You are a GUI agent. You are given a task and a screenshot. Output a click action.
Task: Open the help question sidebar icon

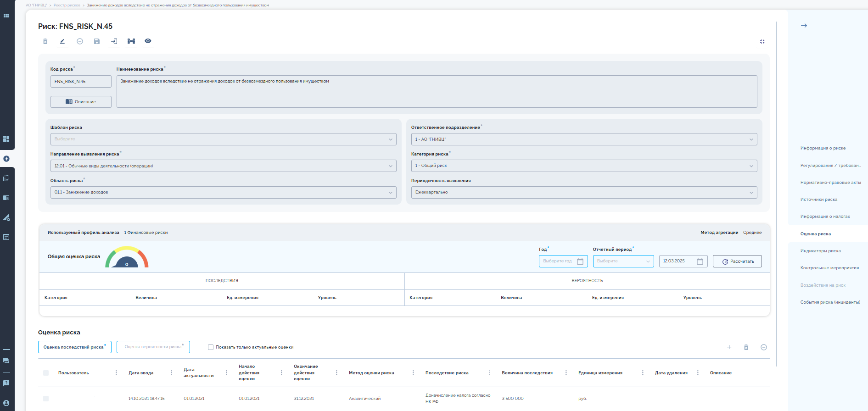coord(6,383)
